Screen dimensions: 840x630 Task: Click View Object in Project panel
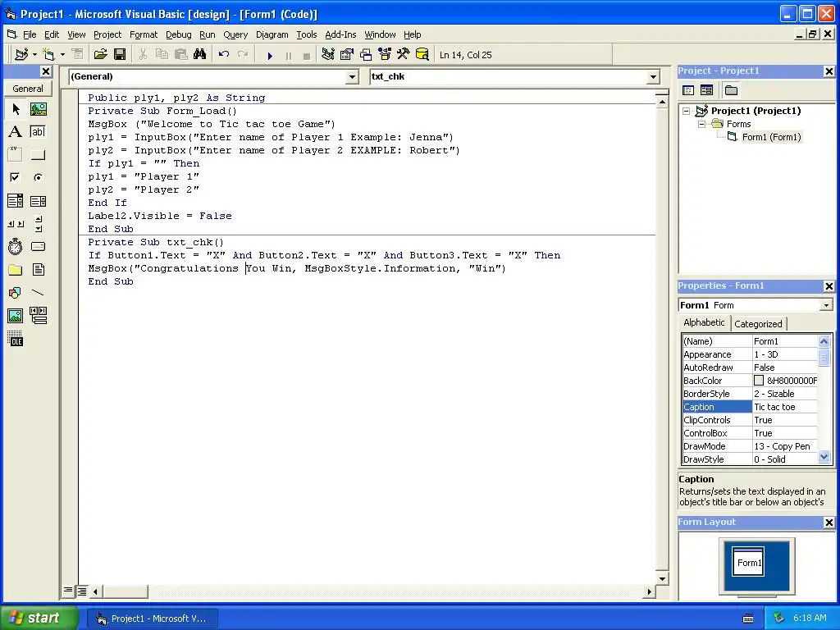pyautogui.click(x=706, y=90)
